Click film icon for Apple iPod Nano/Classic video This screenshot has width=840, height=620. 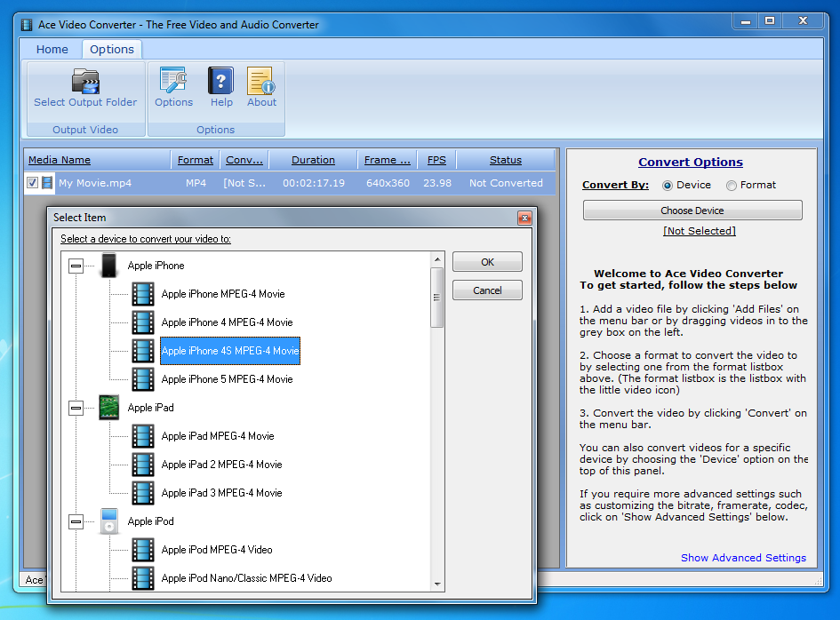point(143,578)
